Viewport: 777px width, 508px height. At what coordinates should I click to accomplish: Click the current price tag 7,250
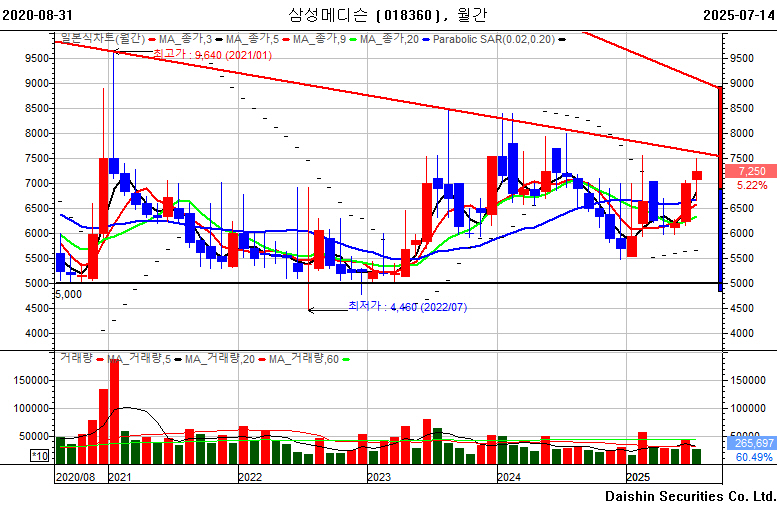751,171
